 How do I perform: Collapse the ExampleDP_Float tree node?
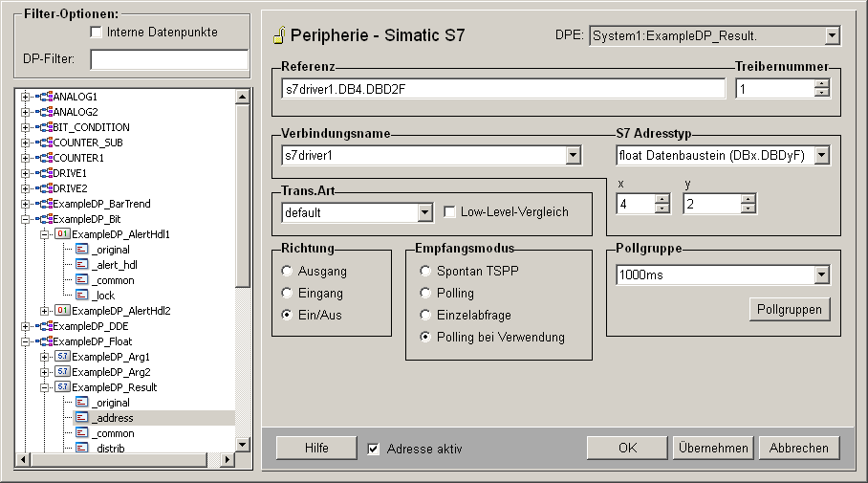tap(25, 341)
